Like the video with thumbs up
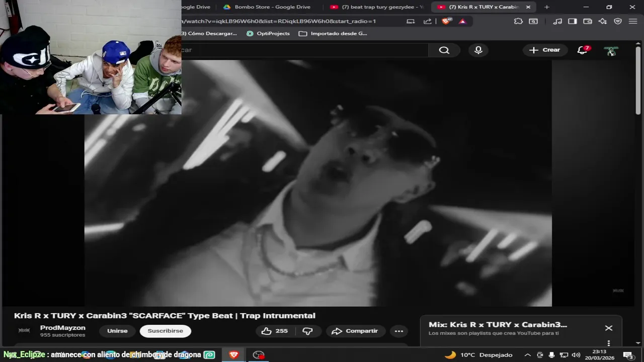 [274, 331]
